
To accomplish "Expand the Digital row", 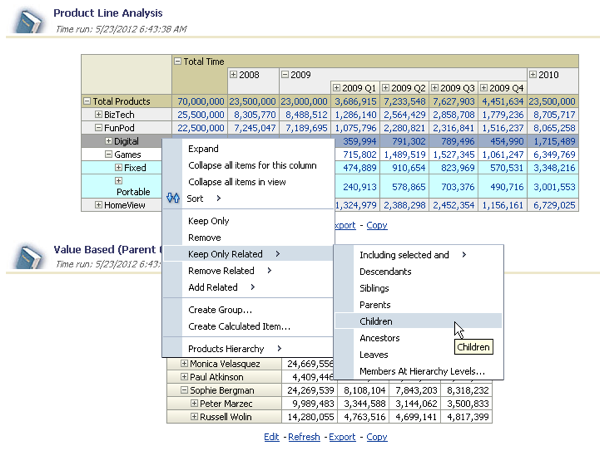I will coord(109,141).
